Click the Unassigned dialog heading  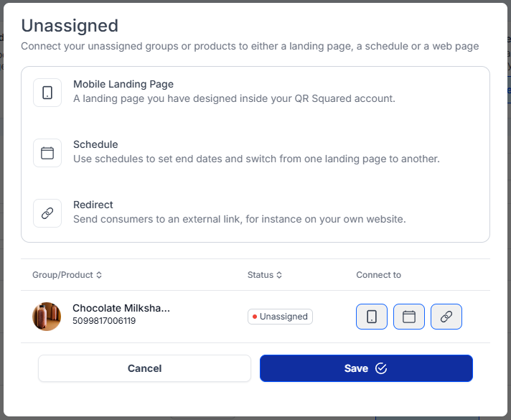pyautogui.click(x=70, y=26)
